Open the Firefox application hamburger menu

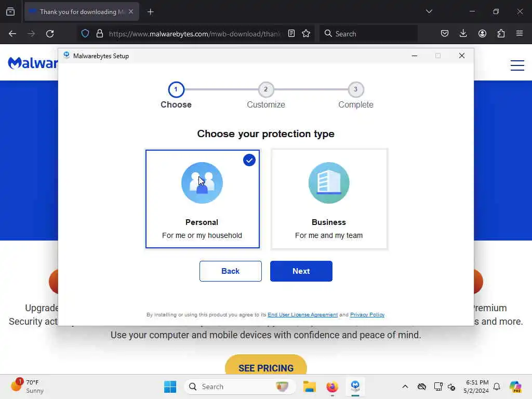pyautogui.click(x=520, y=33)
